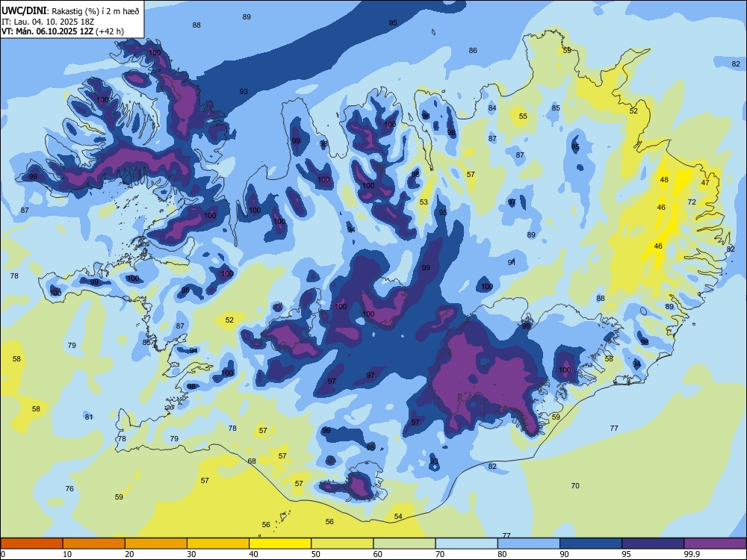Image resolution: width=747 pixels, height=560 pixels.
Task: Select the 70–80 lightest blue legend swatch
Action: click(466, 544)
